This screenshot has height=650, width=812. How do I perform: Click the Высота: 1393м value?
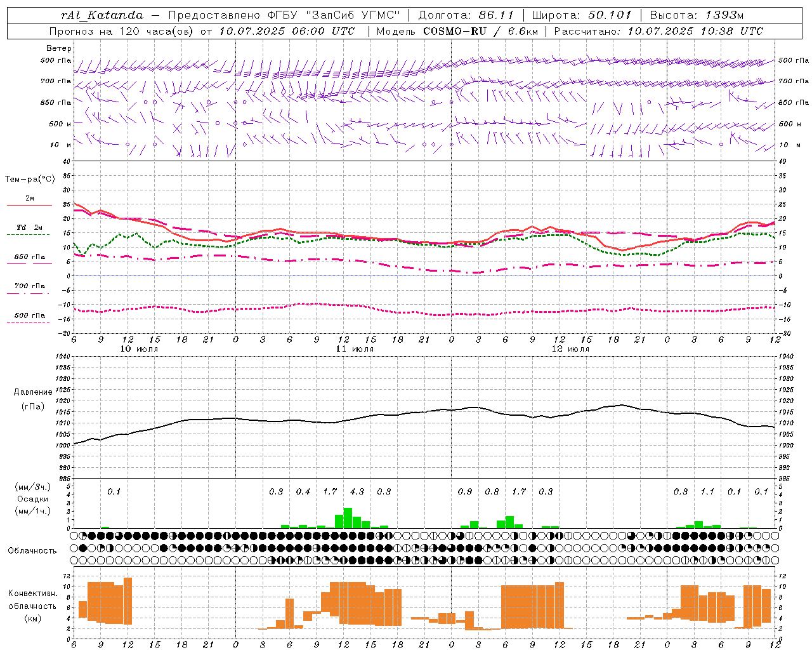point(697,15)
